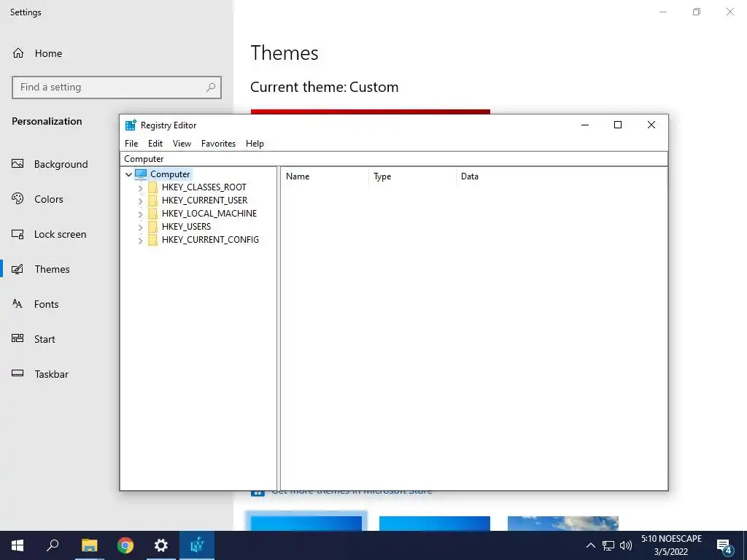Expand the HKEY_CURRENT_CONFIG key
747x560 pixels.
[140, 240]
